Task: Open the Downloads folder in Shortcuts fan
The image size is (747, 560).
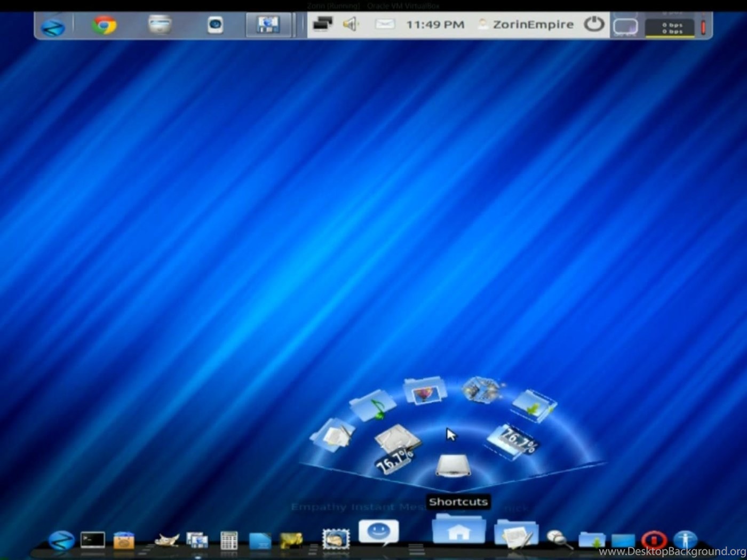Action: [534, 405]
